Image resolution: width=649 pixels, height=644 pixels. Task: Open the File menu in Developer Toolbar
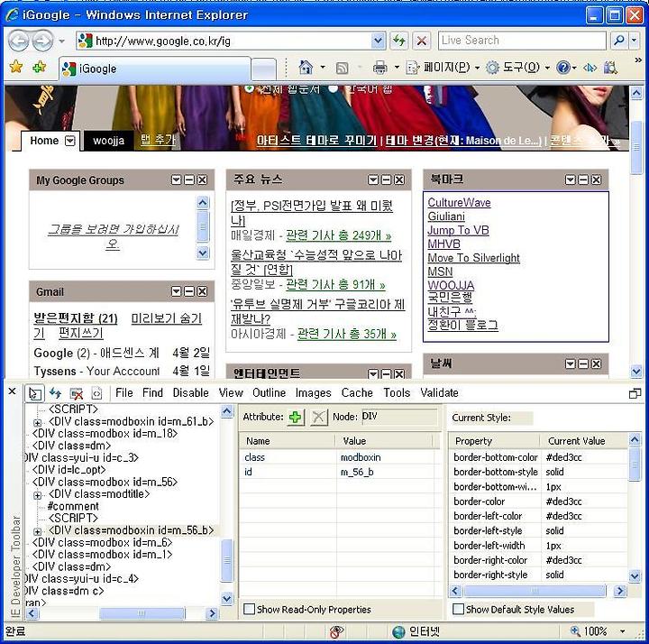[x=124, y=392]
